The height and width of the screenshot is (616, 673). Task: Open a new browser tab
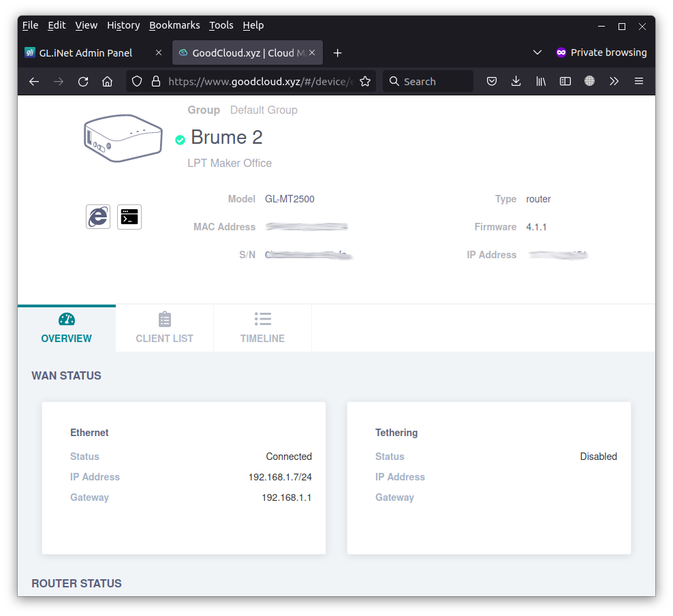tap(338, 52)
